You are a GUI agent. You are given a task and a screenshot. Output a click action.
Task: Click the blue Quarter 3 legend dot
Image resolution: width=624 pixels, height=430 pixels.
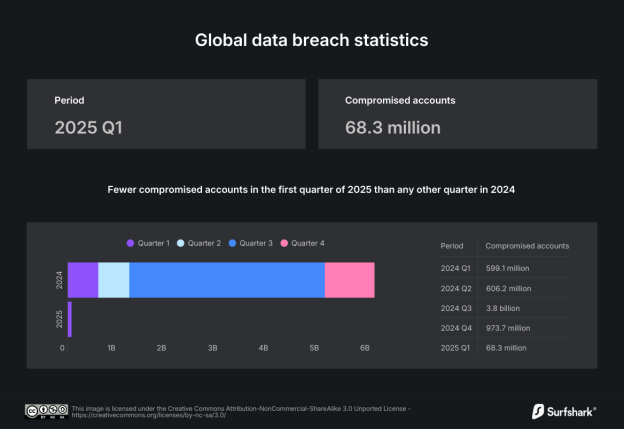232,244
